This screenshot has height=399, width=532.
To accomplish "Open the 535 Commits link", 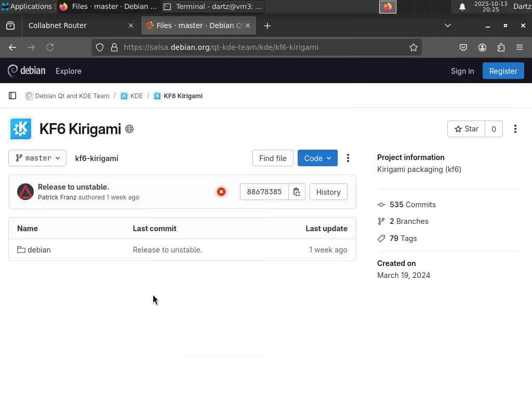I will (x=413, y=205).
